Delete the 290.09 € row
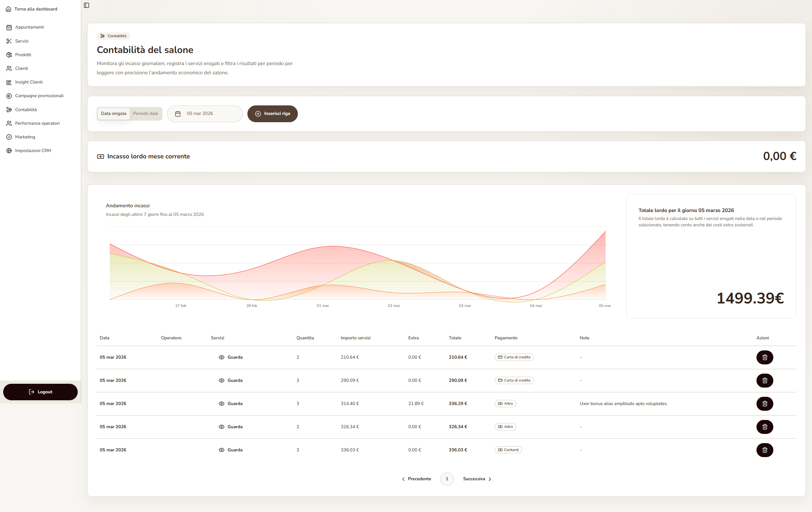812x512 pixels. [764, 380]
